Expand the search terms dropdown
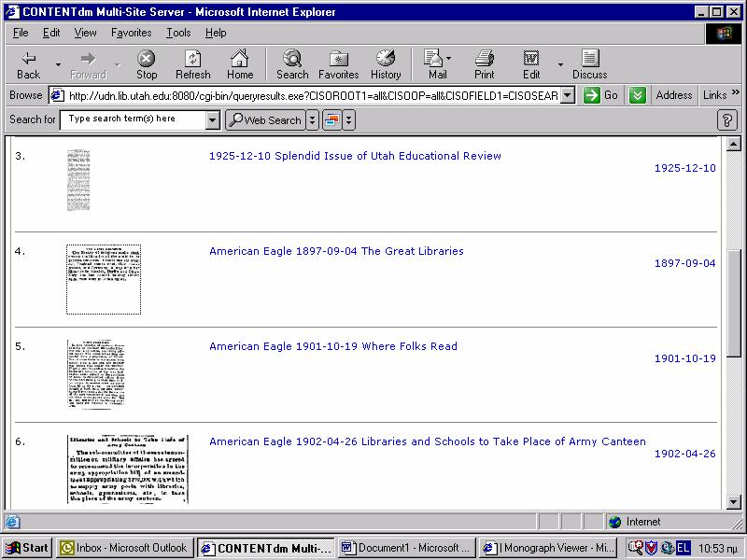 (x=213, y=120)
